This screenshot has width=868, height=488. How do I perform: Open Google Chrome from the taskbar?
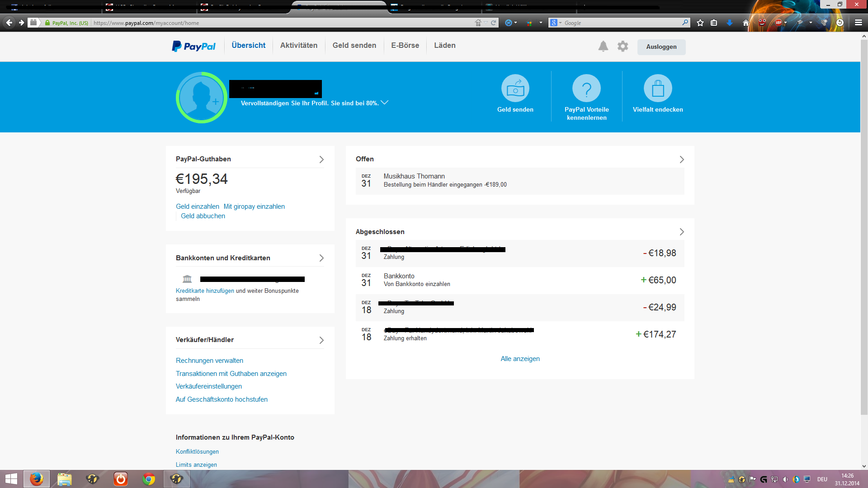click(x=149, y=479)
